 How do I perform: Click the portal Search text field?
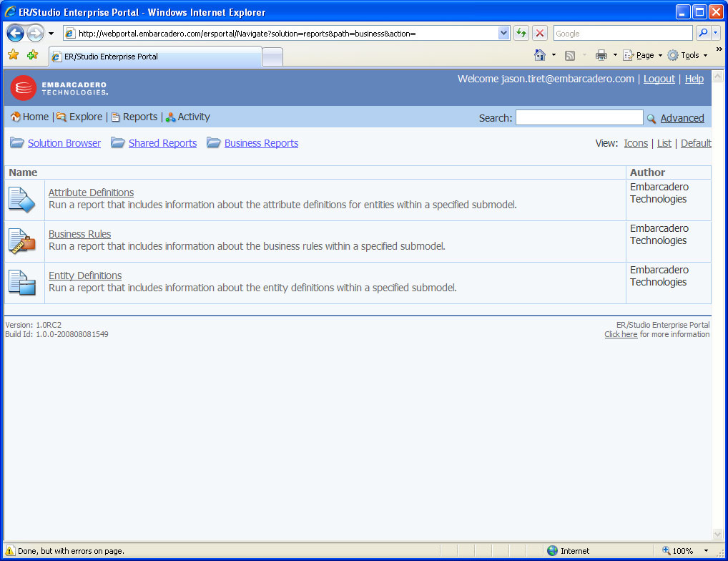tap(579, 117)
